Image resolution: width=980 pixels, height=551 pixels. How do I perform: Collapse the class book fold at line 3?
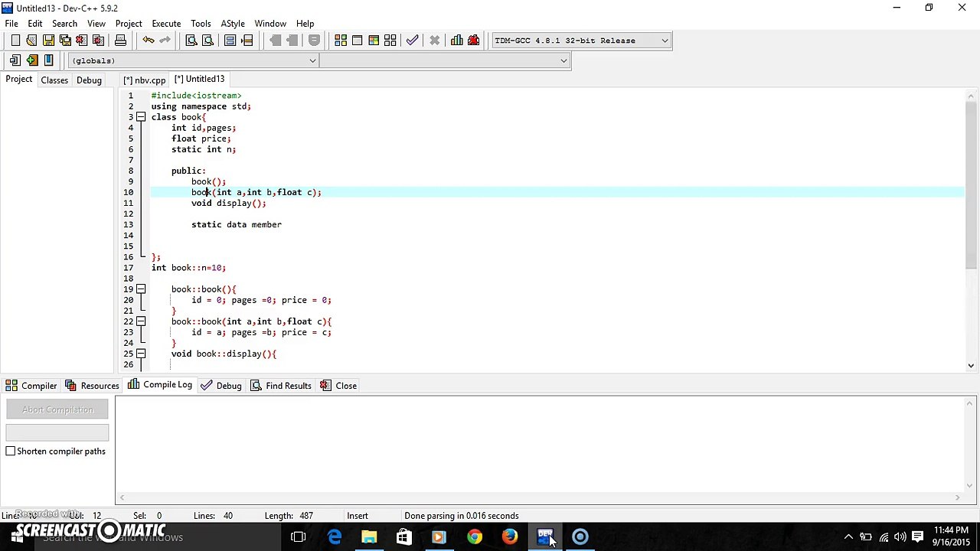click(x=141, y=117)
